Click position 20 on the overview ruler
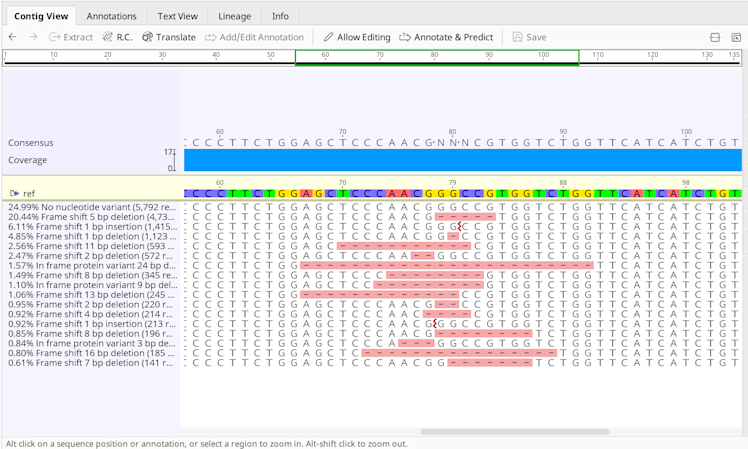The height and width of the screenshot is (449, 748). (108, 57)
